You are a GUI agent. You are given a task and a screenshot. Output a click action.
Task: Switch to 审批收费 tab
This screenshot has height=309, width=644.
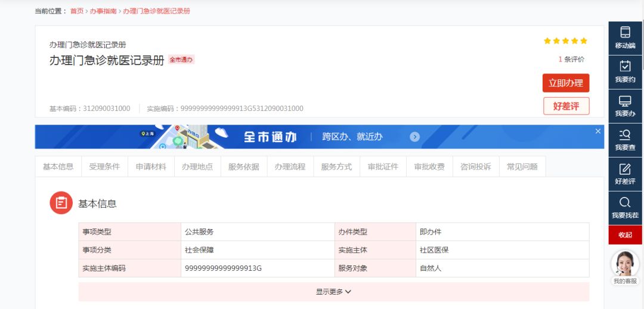point(429,167)
